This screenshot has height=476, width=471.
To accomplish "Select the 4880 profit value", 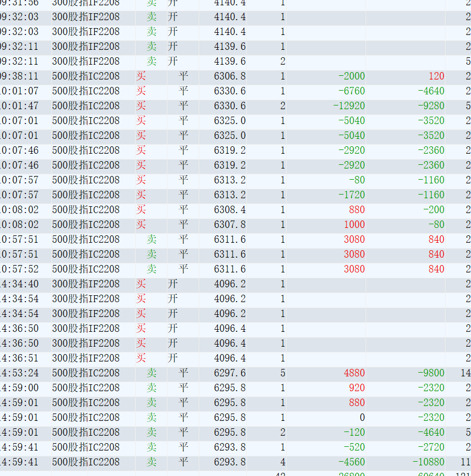I will [x=354, y=373].
